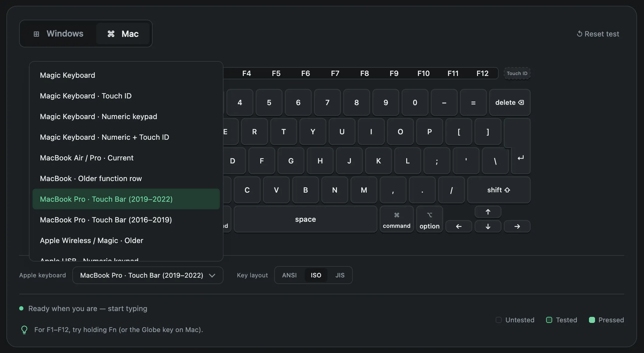Click the number 7 key
This screenshot has width=644, height=353.
tap(327, 102)
